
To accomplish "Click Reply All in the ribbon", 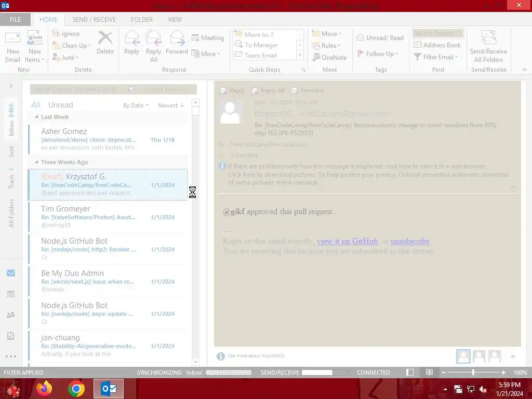I will (153, 47).
